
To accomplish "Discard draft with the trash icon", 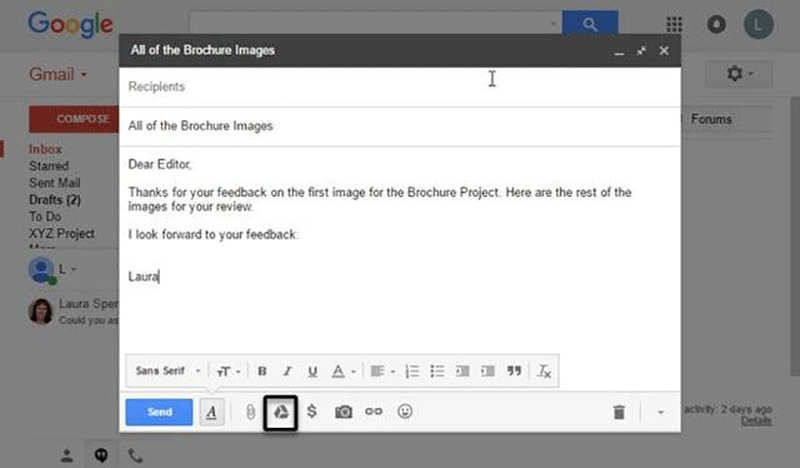I will click(619, 412).
